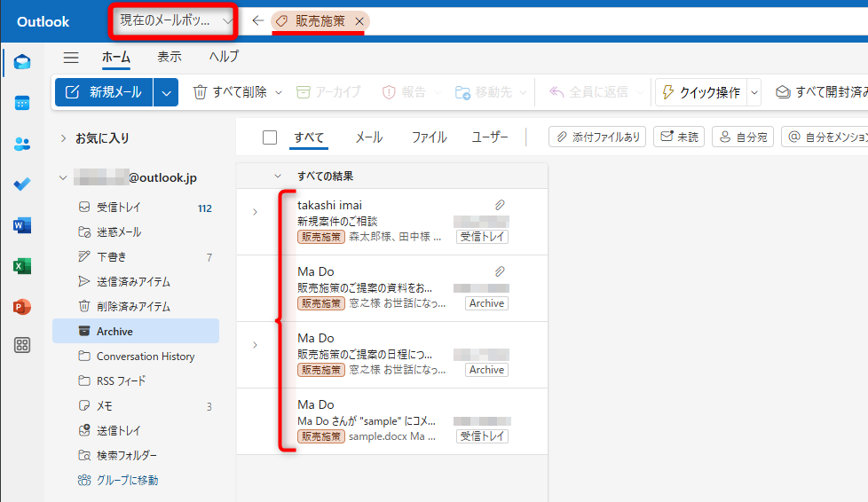Toggle the 添付ファイルあり filter
868x502 pixels.
(x=597, y=137)
